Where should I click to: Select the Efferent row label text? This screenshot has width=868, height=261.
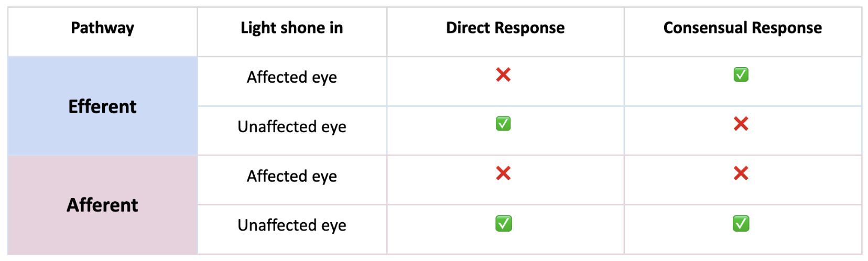click(x=102, y=106)
